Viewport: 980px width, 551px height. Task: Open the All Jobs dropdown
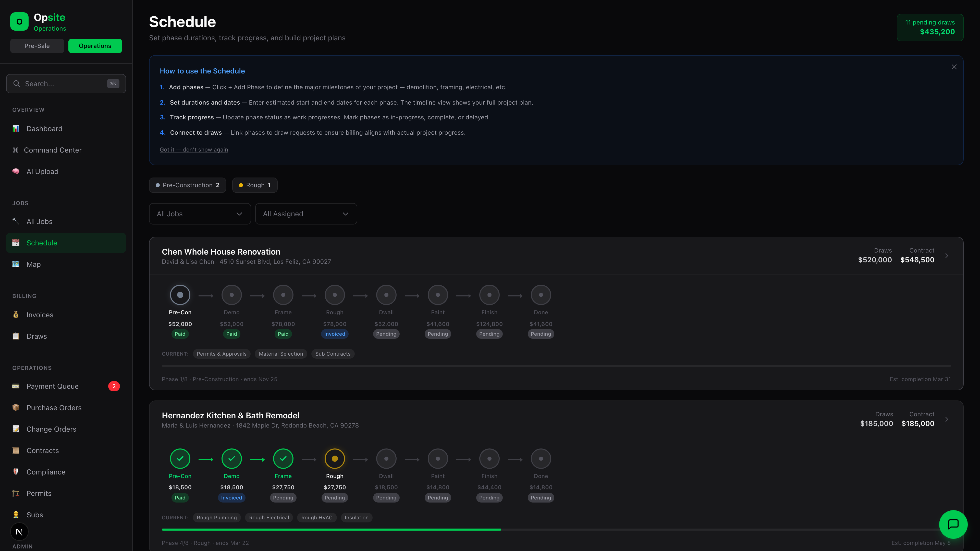(199, 214)
